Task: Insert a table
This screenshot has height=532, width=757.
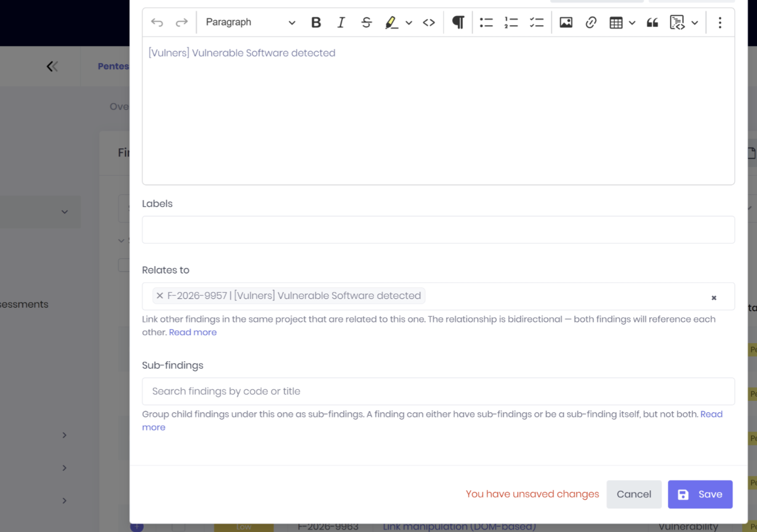Action: pos(616,23)
